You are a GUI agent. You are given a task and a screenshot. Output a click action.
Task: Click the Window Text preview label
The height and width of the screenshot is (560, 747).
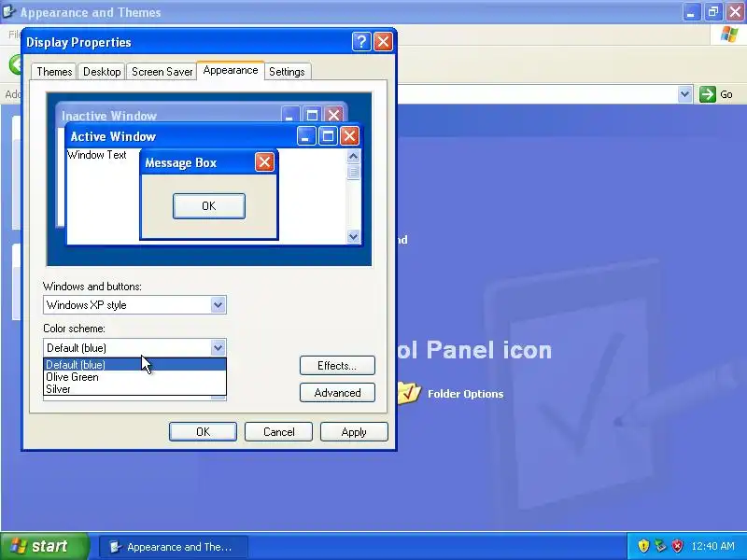(x=97, y=155)
